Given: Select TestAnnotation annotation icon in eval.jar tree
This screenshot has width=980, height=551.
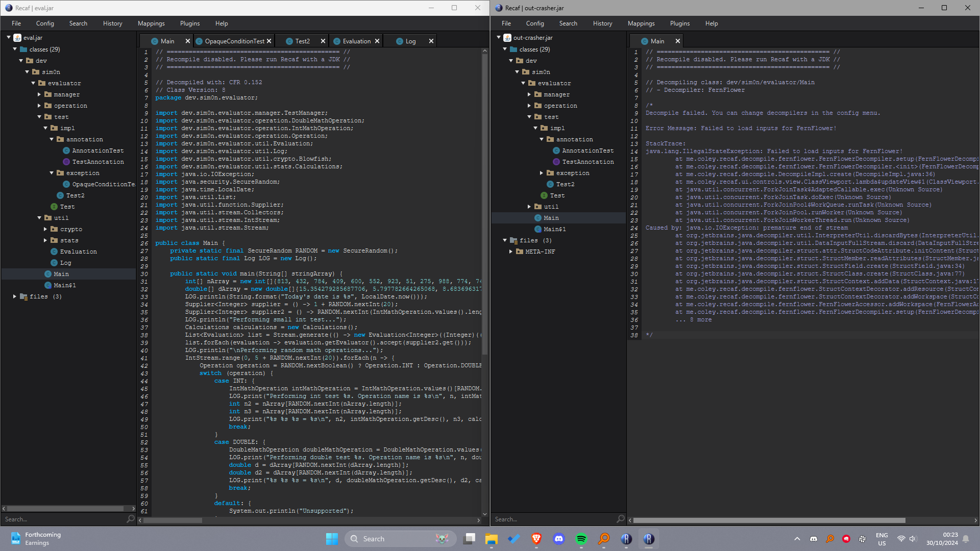Looking at the screenshot, I should click(x=66, y=162).
